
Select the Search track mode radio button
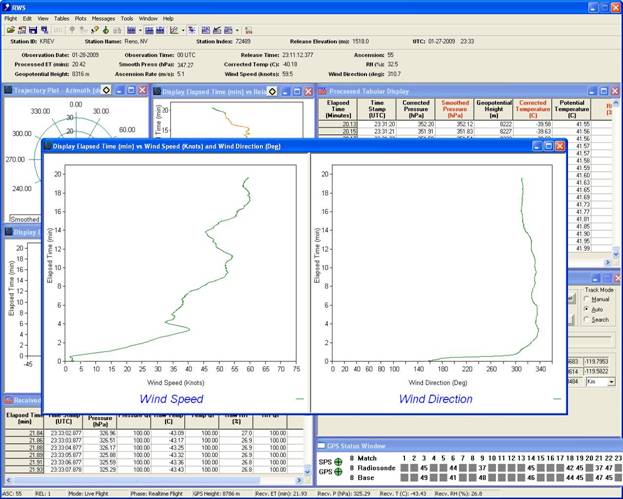click(x=586, y=319)
